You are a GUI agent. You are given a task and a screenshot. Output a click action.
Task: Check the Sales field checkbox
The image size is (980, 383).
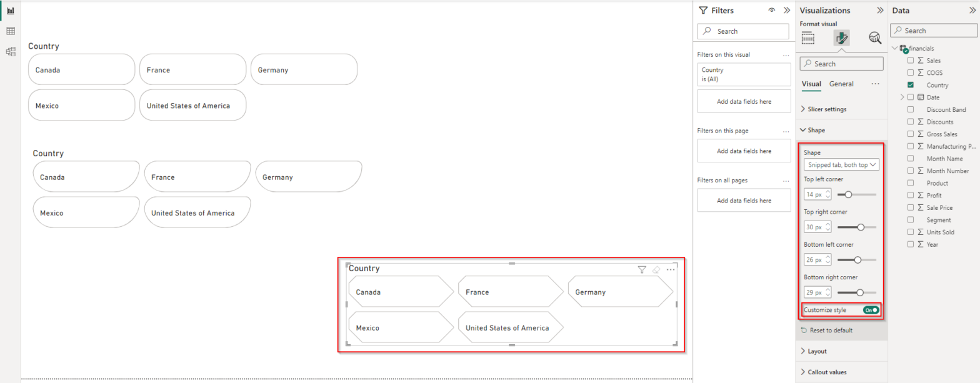click(x=911, y=61)
